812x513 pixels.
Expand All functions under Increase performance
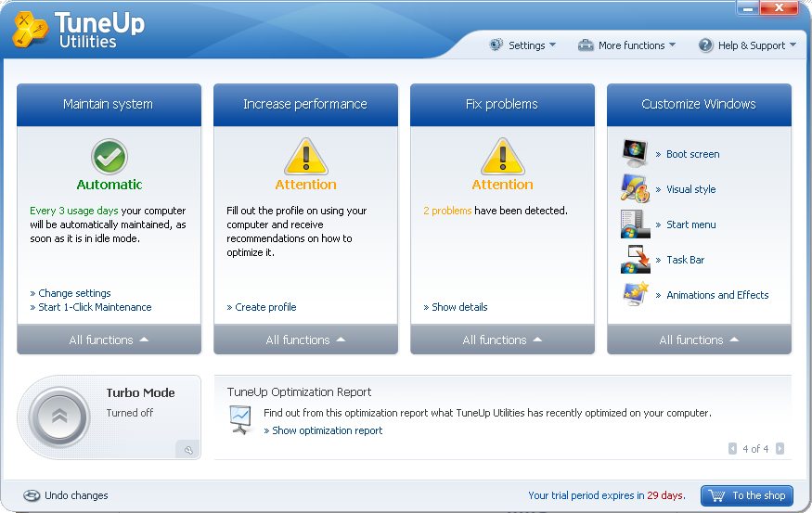coord(305,340)
